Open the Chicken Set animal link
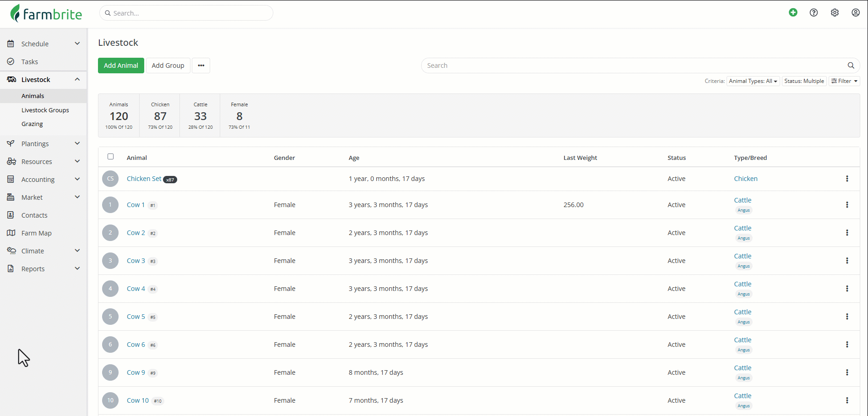 (144, 179)
